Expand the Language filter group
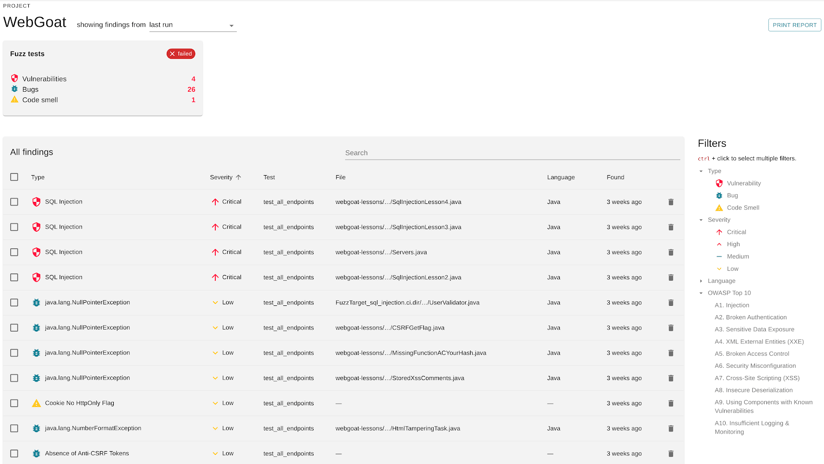824x464 pixels. tap(701, 281)
